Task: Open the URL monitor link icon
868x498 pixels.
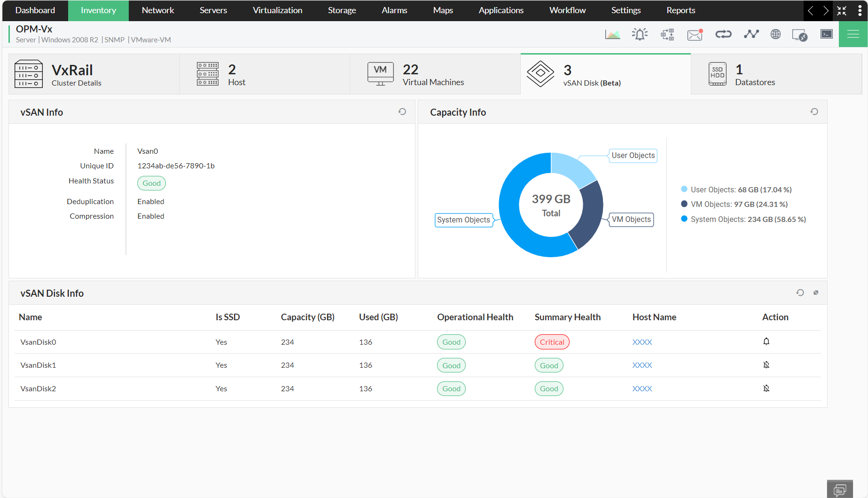Action: pyautogui.click(x=723, y=34)
